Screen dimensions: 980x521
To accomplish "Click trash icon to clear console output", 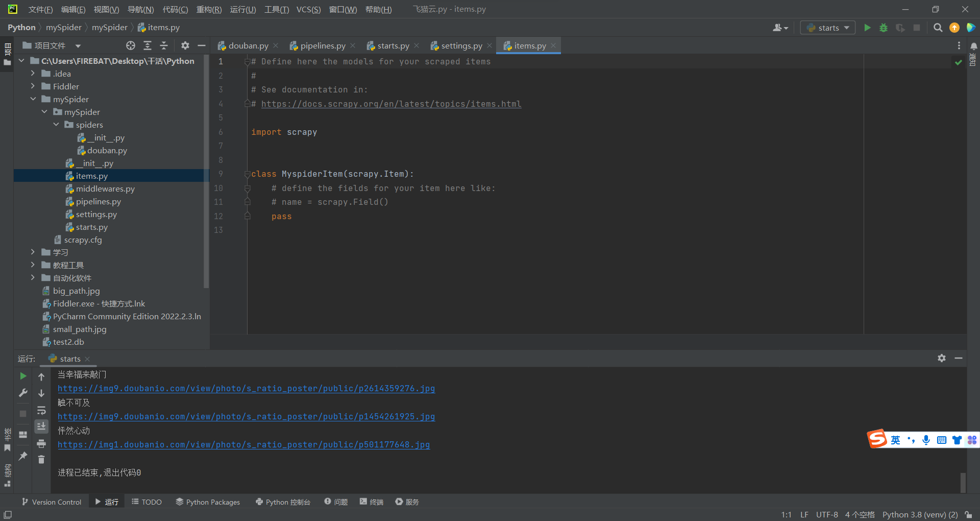I will pyautogui.click(x=41, y=460).
